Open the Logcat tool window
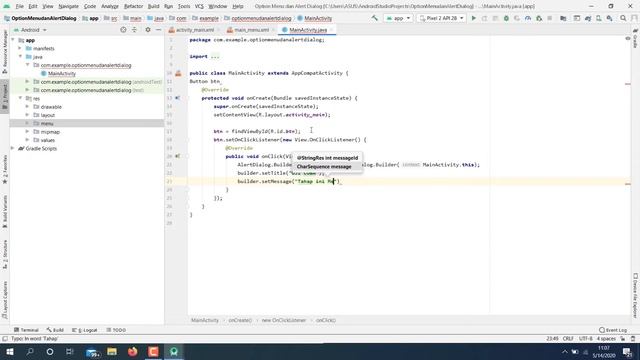Image resolution: width=640 pixels, height=360 pixels. coord(85,330)
